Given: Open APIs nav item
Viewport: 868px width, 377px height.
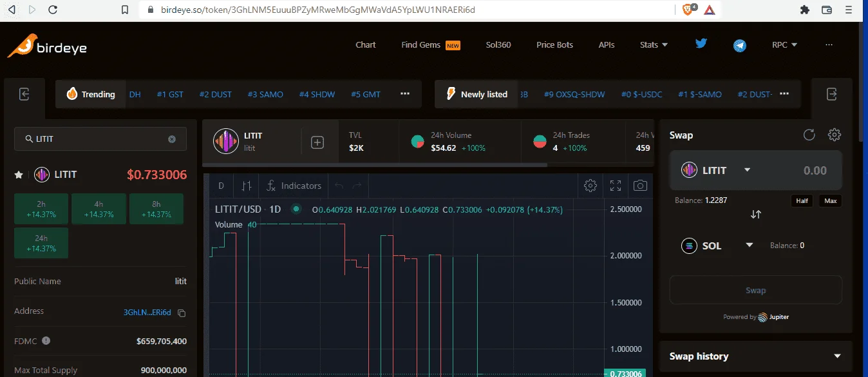Looking at the screenshot, I should click(607, 45).
